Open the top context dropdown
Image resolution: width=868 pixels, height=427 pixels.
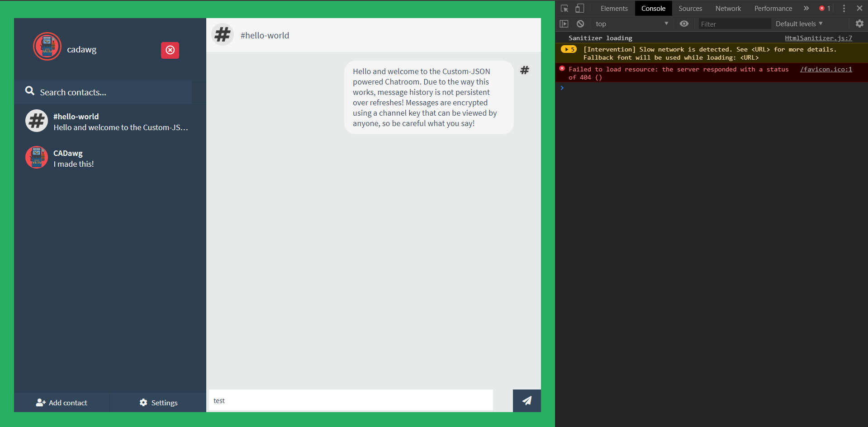[x=631, y=24]
